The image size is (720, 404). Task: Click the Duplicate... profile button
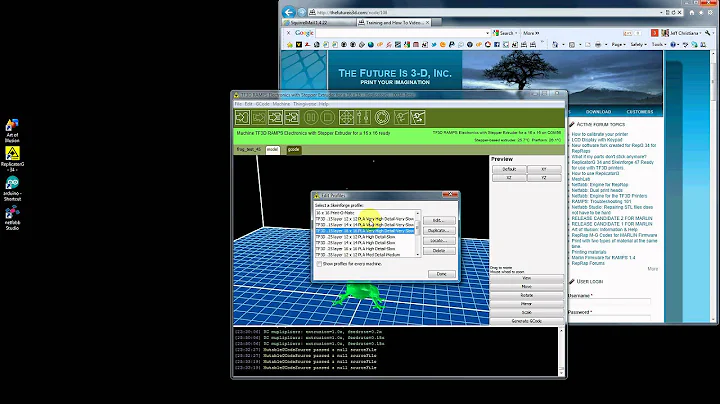(439, 231)
